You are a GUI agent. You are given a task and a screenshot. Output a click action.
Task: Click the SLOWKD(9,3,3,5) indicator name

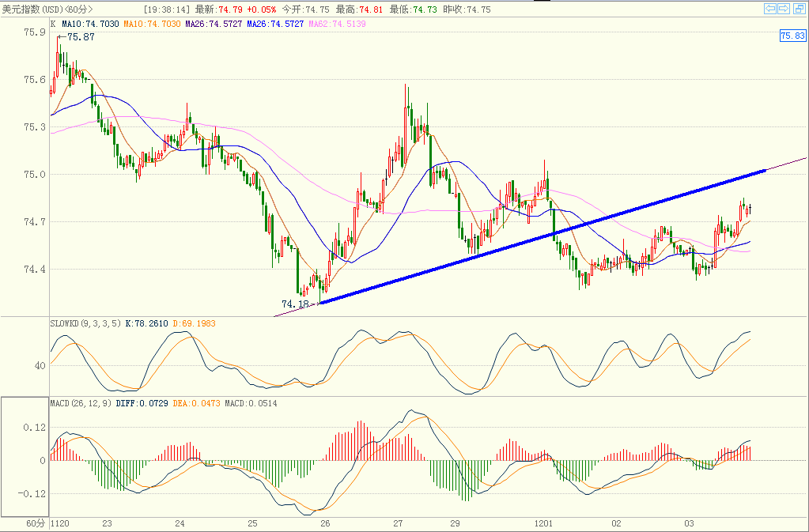pyautogui.click(x=85, y=323)
